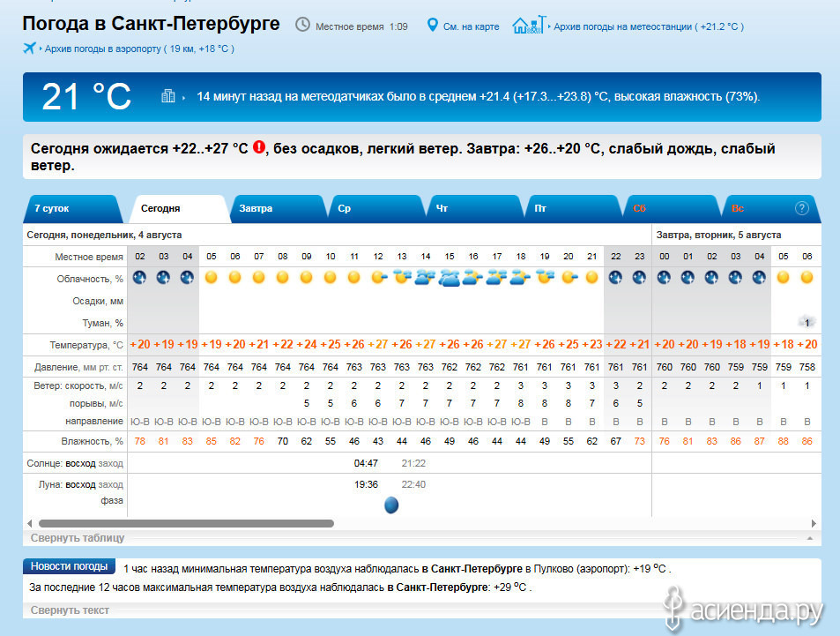Click the map pin icon
Image resolution: width=840 pixels, height=636 pixels.
coord(432,25)
